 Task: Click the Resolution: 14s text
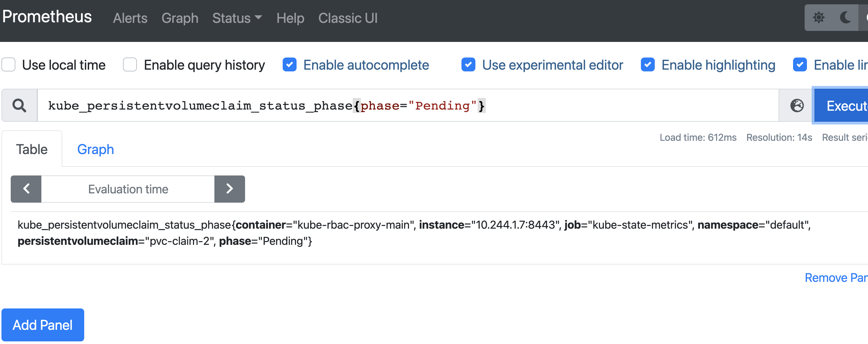point(779,137)
